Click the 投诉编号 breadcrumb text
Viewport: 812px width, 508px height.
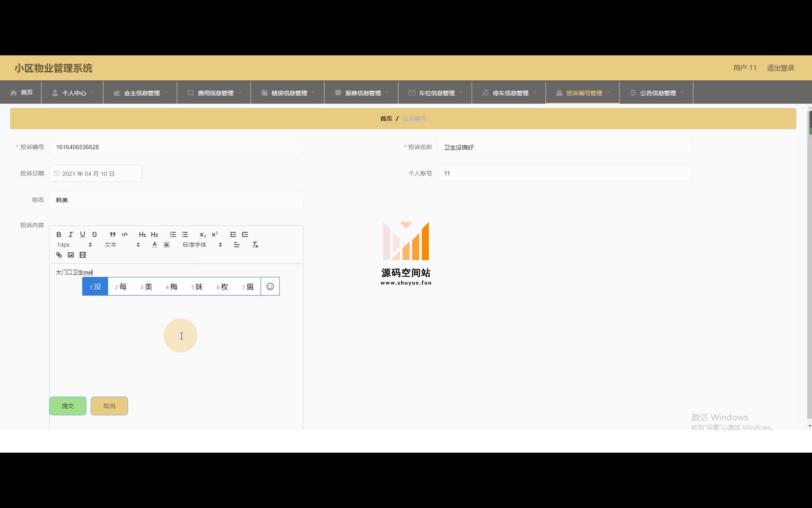[x=414, y=119]
